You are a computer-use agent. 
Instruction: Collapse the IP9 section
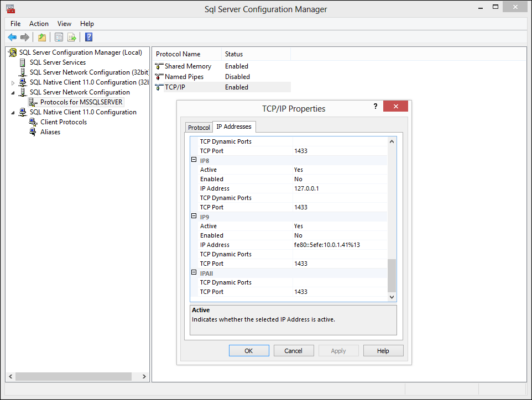coord(194,216)
